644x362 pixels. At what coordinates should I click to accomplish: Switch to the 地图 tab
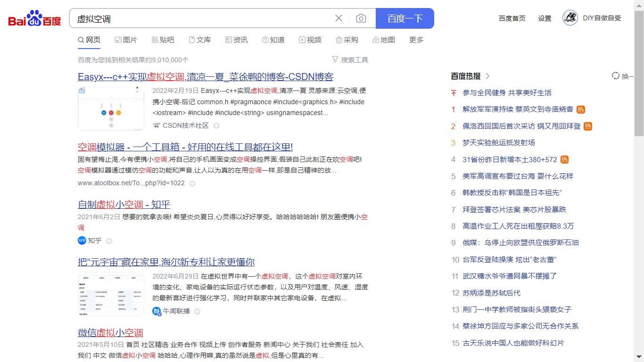coord(383,40)
